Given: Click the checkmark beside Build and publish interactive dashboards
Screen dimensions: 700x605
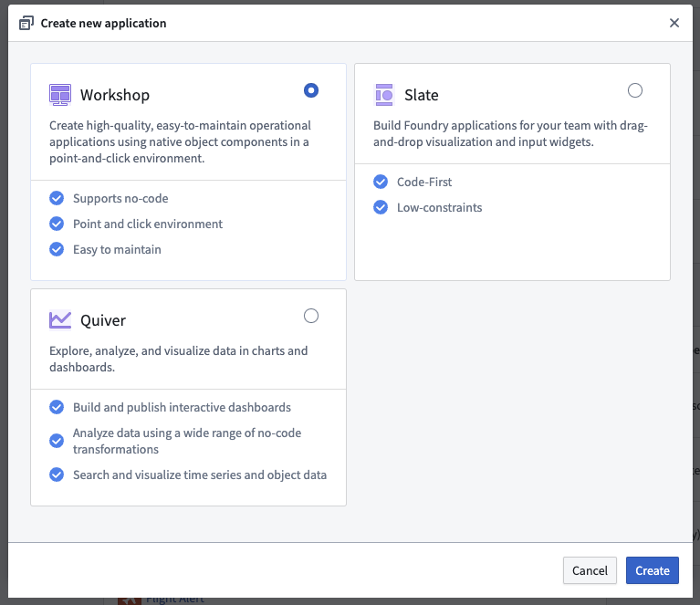Looking at the screenshot, I should coord(57,407).
